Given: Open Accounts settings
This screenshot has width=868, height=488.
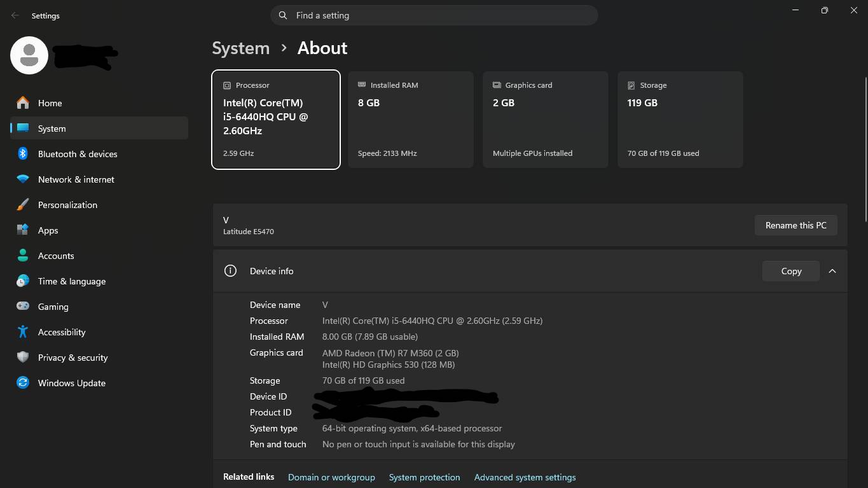Looking at the screenshot, I should point(99,256).
